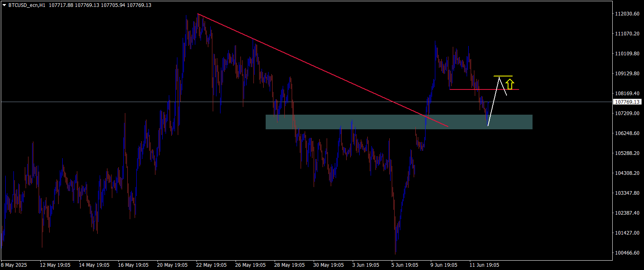
Task: Click the 16 May 19:05 time label
Action: coord(133,265)
